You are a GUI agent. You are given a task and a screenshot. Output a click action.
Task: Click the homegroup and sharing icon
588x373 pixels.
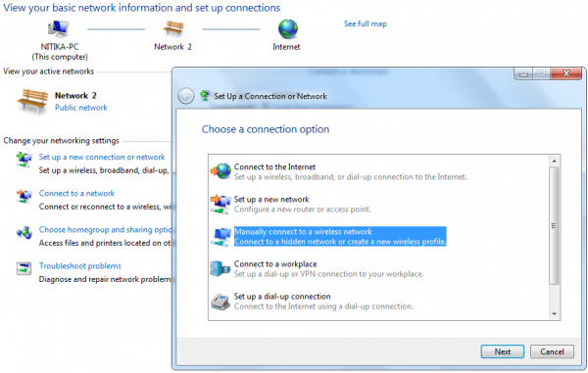(24, 233)
